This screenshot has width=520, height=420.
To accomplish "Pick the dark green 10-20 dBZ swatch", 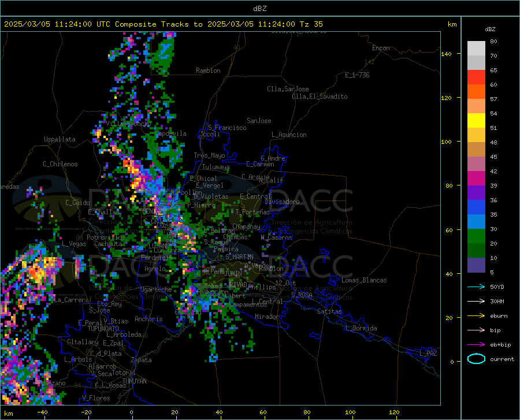I will click(x=476, y=251).
